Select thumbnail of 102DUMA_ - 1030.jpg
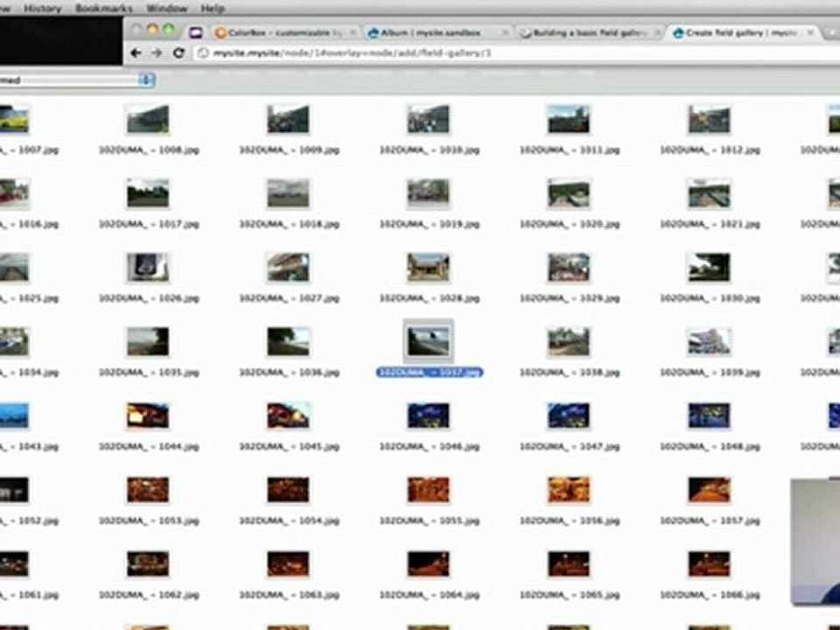 tap(709, 268)
